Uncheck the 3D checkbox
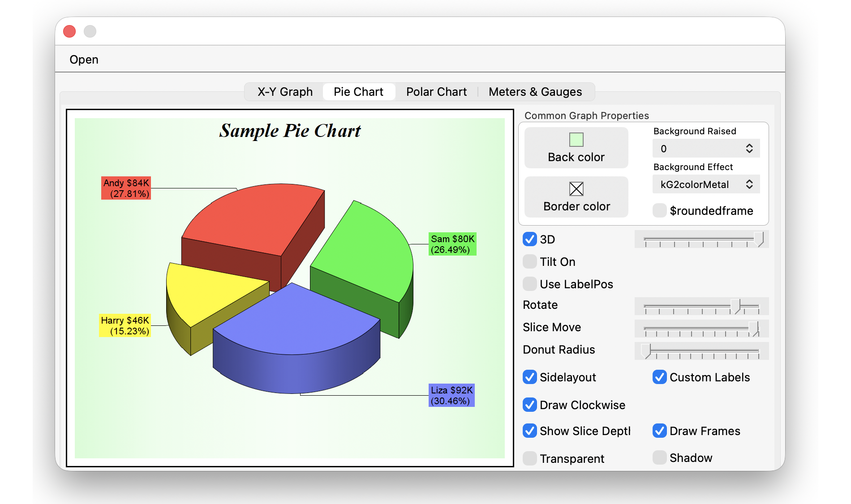 pyautogui.click(x=530, y=239)
